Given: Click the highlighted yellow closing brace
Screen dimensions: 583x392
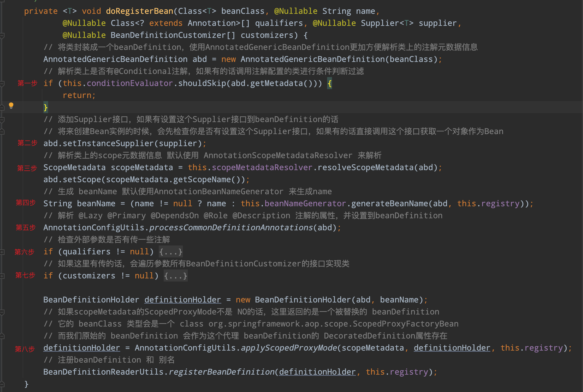Looking at the screenshot, I should tap(45, 108).
